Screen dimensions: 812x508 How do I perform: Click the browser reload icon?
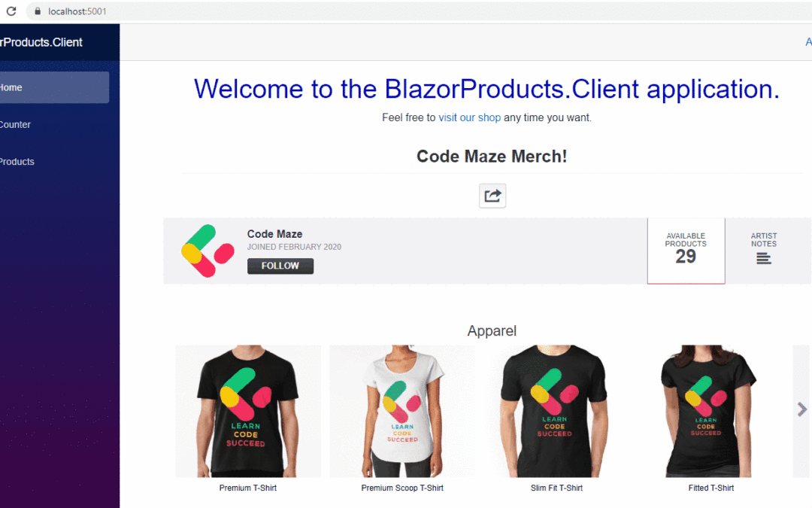tap(11, 11)
